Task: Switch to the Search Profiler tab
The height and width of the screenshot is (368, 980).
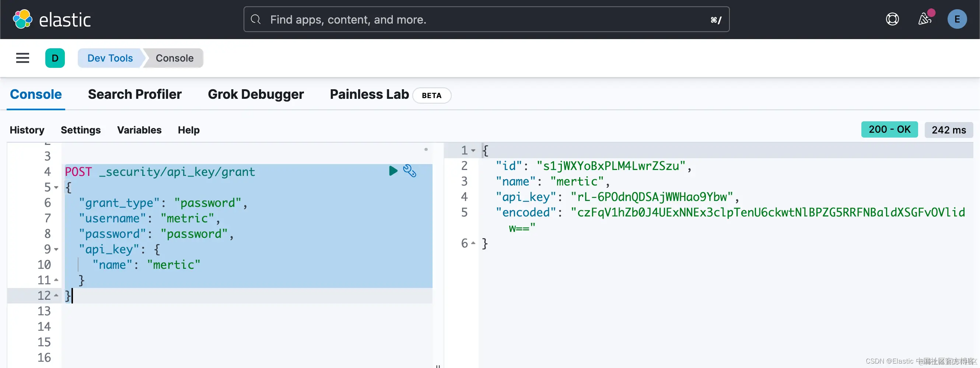Action: click(x=135, y=94)
